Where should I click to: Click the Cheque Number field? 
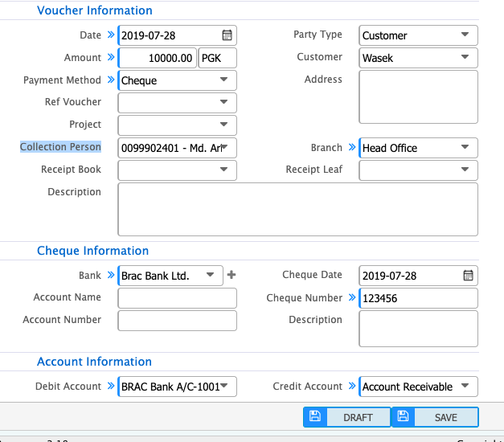(418, 298)
